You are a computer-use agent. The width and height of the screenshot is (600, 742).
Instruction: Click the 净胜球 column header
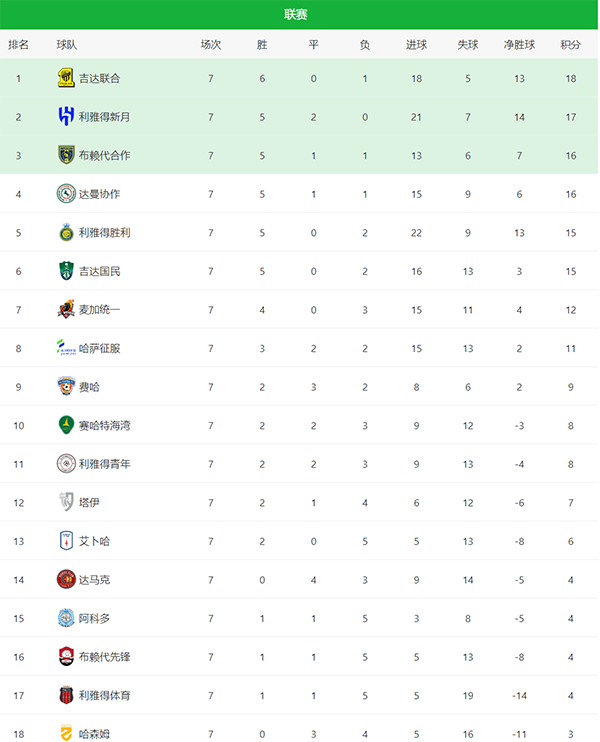[x=519, y=45]
